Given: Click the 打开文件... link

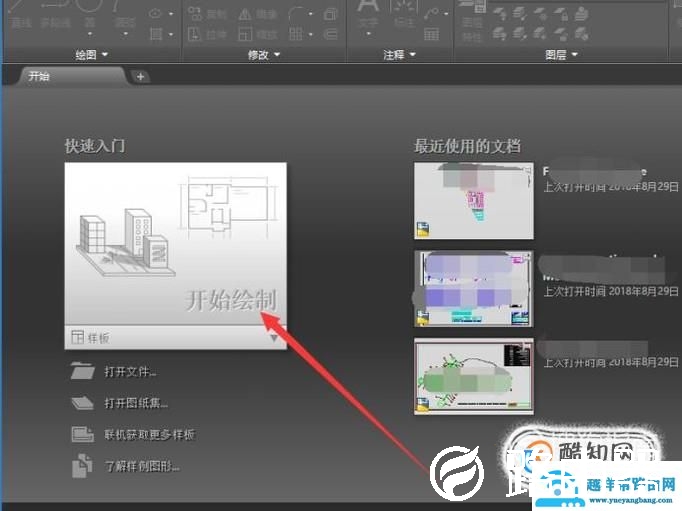Looking at the screenshot, I should pyautogui.click(x=130, y=372).
